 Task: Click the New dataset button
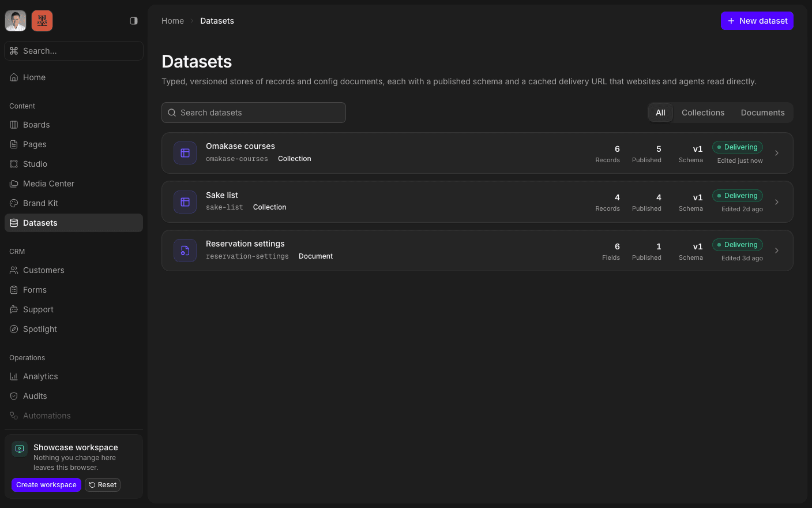pyautogui.click(x=757, y=21)
